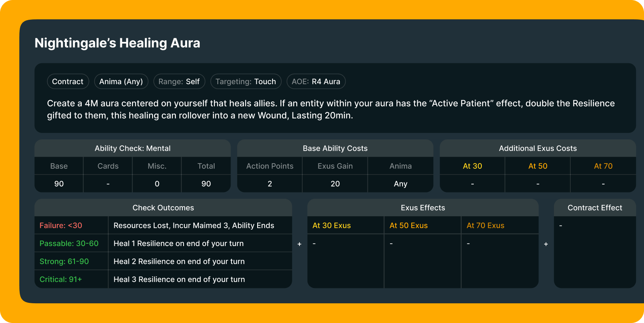Click the Exus Effects header
644x323 pixels.
point(423,208)
